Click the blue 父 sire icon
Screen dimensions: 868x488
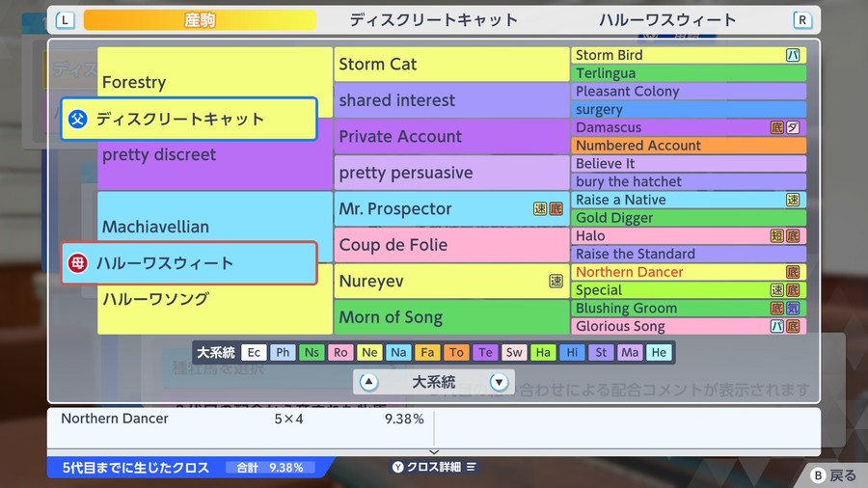click(77, 119)
